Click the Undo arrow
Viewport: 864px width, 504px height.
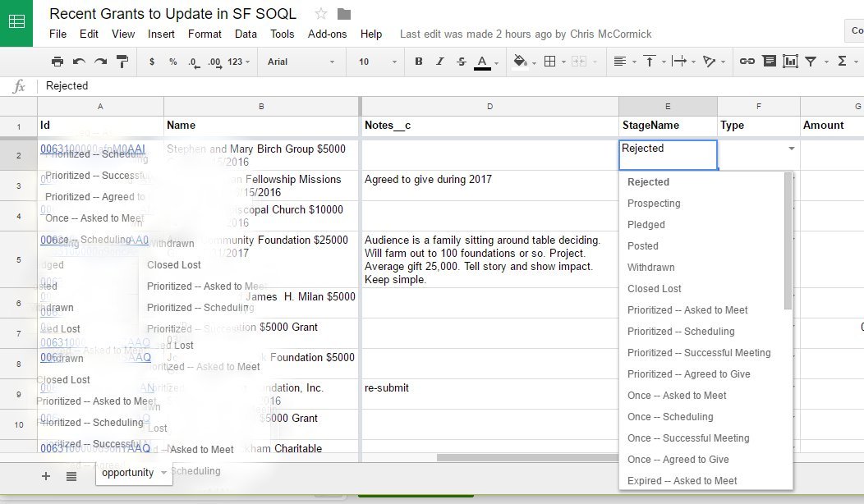pyautogui.click(x=79, y=62)
